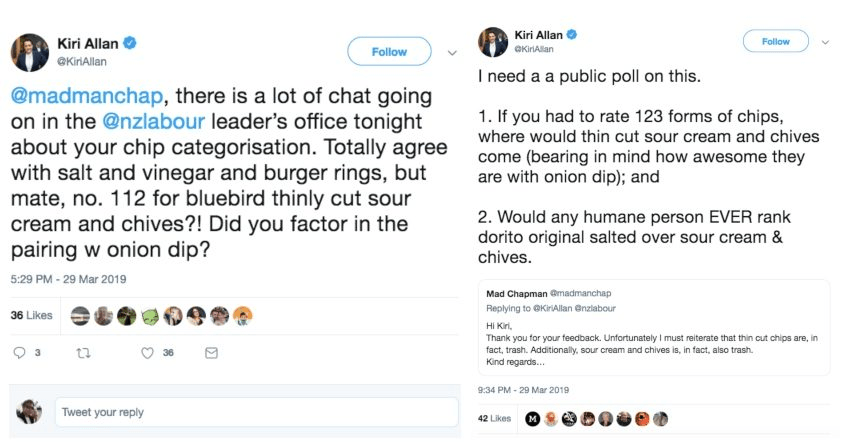Expand the right tweet's options chevron
Viewport: 850px width, 448px height.
[825, 42]
